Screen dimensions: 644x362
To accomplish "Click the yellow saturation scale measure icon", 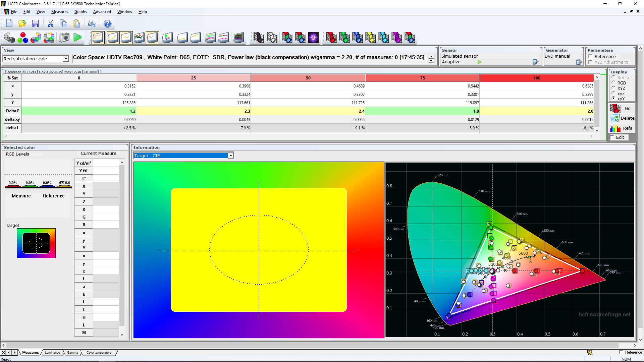I will pyautogui.click(x=370, y=38).
